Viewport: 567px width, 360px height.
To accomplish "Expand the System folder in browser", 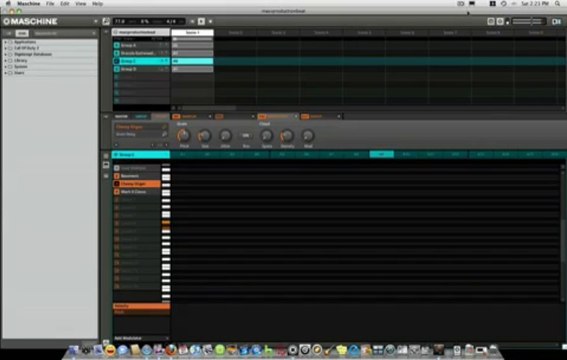I will pyautogui.click(x=5, y=67).
